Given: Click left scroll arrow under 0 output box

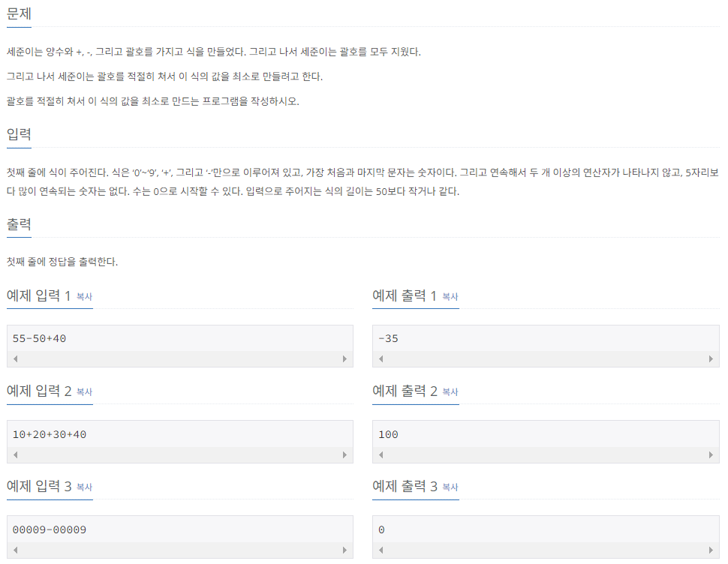Looking at the screenshot, I should (381, 550).
